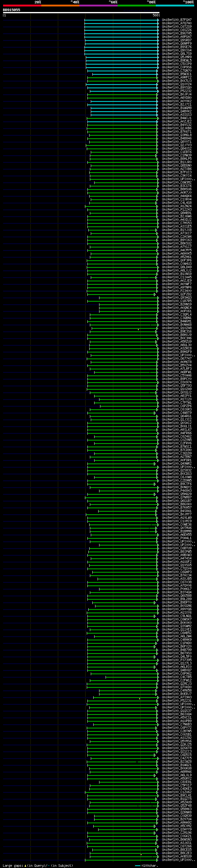Open hit UniRef100_Q9SRD7

(x=177, y=40)
